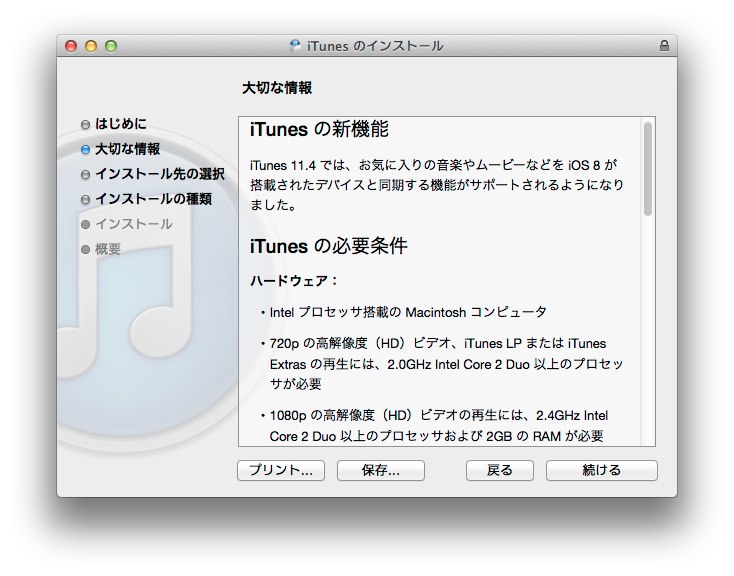This screenshot has height=576, width=734.
Task: Click the 概要 step bullet
Action: (x=85, y=249)
